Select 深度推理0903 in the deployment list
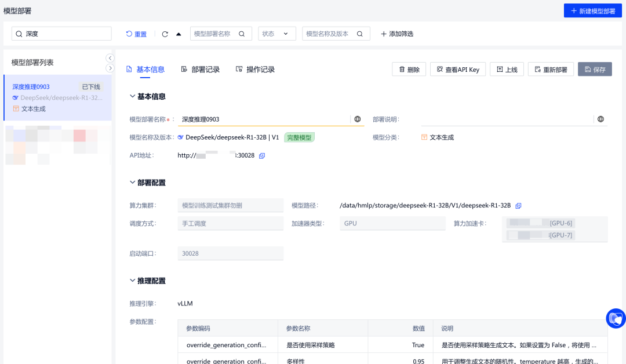 [31, 87]
